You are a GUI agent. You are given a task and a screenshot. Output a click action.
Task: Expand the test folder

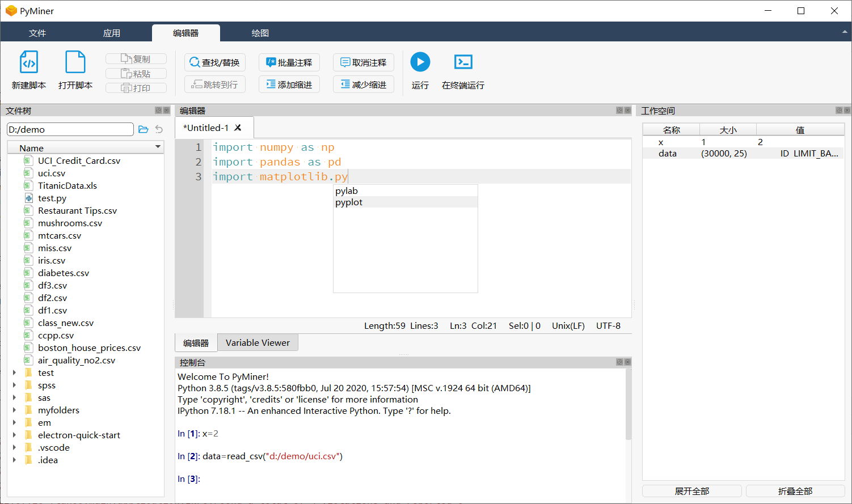point(14,372)
